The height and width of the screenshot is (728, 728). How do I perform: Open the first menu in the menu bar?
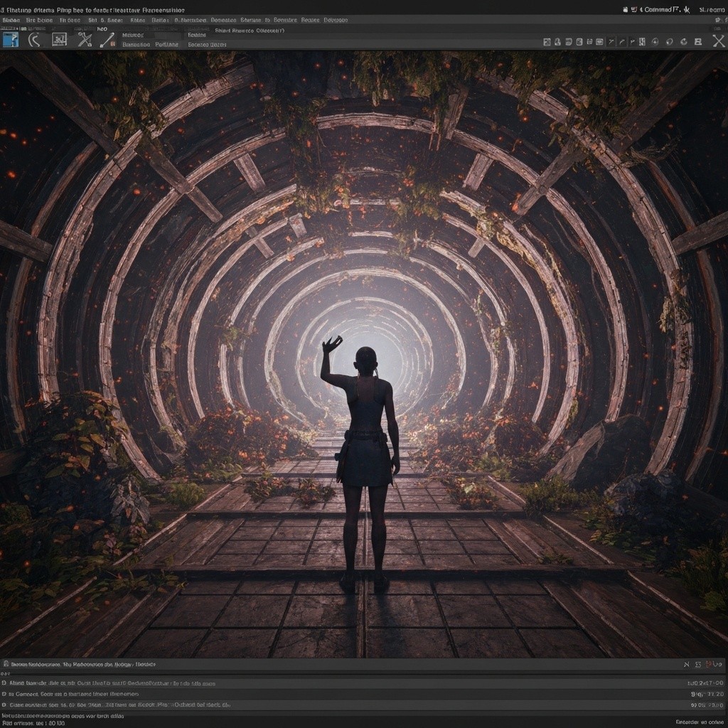point(11,21)
